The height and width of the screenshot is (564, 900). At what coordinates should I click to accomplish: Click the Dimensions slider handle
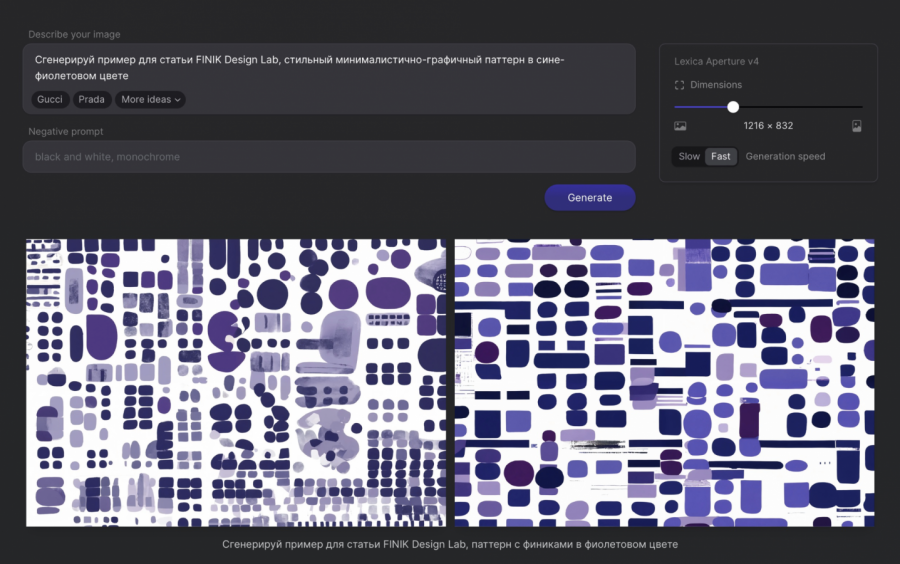[x=733, y=107]
